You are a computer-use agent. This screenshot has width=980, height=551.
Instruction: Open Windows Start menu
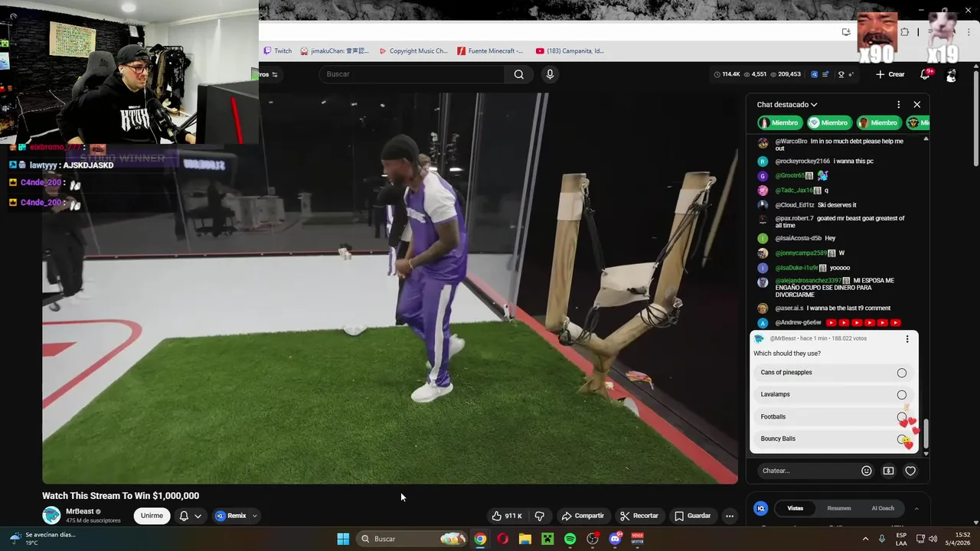[343, 539]
